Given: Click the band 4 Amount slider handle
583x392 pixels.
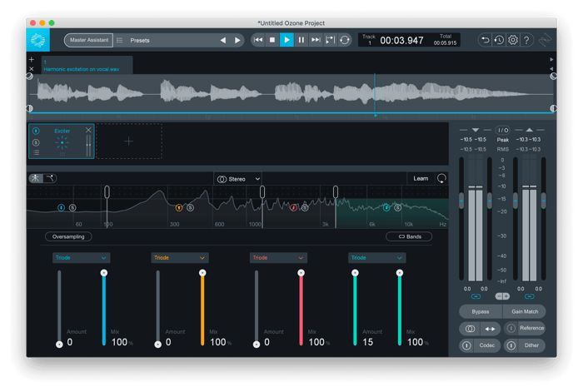Looking at the screenshot, I should (x=355, y=273).
